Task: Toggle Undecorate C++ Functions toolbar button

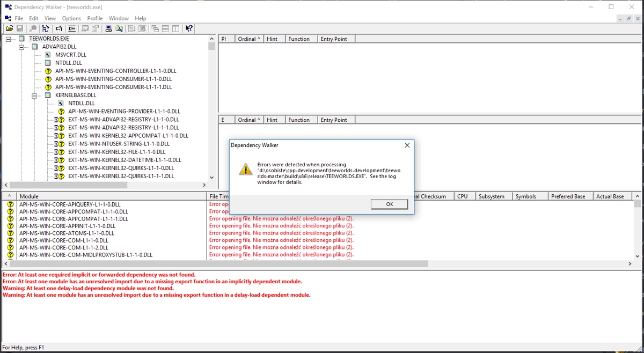Action: 70,28
